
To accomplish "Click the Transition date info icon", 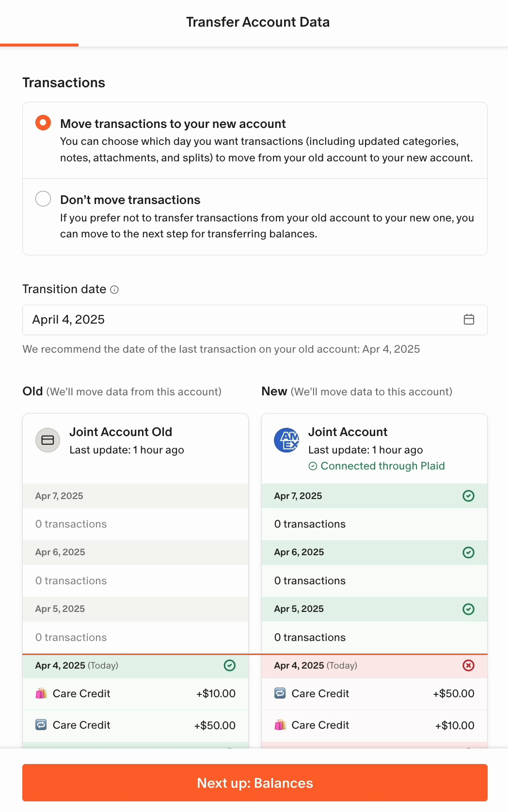I will (114, 290).
